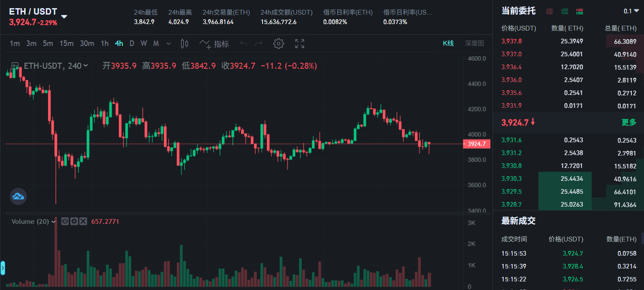The width and height of the screenshot is (644, 290).
Task: Expand the ETH / USDT pair selector
Action: (64, 17)
